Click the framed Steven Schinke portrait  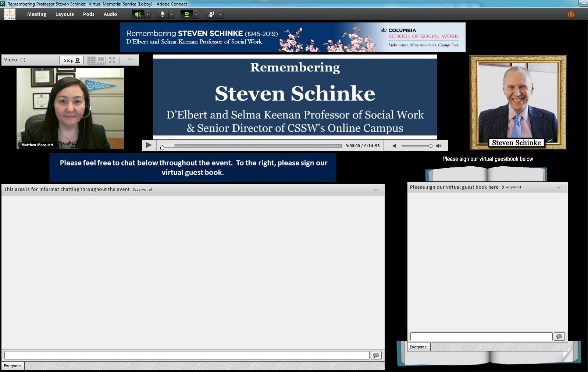(x=518, y=102)
